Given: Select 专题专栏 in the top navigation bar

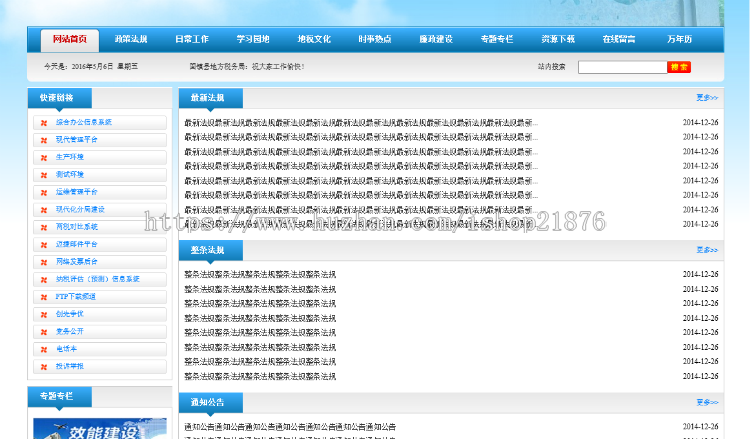Looking at the screenshot, I should (497, 39).
